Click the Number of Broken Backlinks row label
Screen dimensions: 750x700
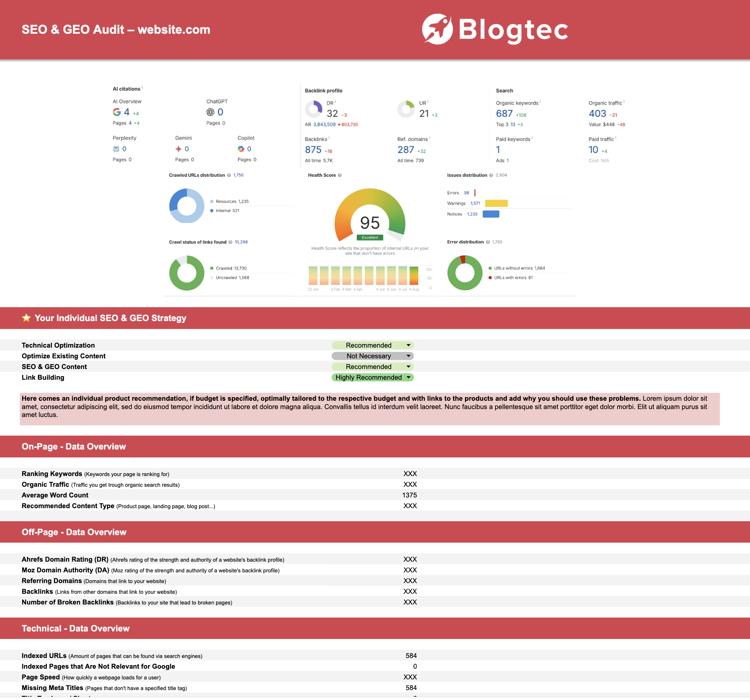127,602
